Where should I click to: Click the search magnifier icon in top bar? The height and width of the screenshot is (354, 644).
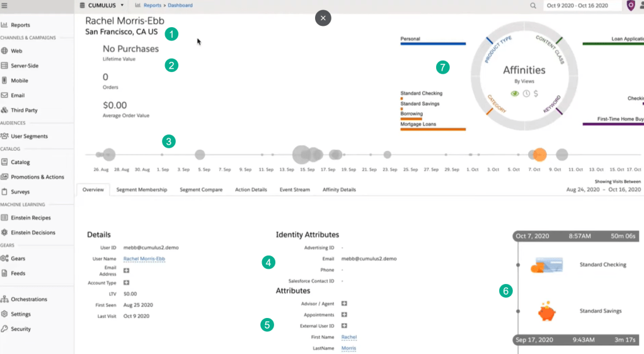point(533,6)
